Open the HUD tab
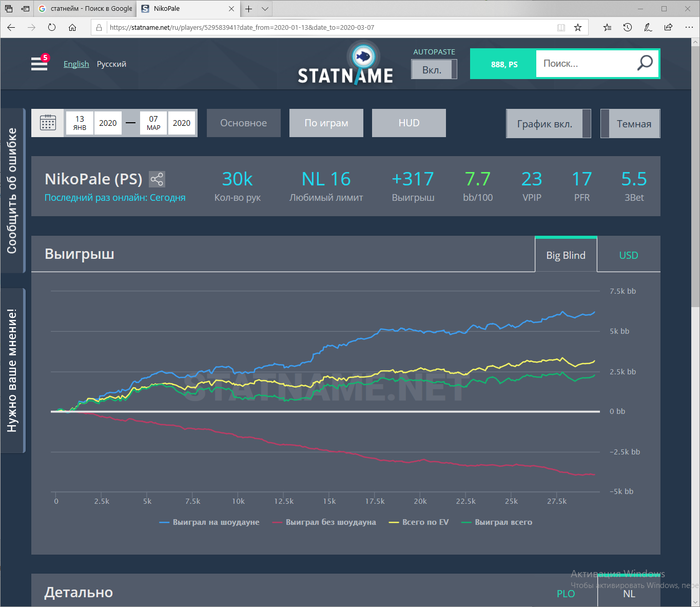 pyautogui.click(x=409, y=123)
